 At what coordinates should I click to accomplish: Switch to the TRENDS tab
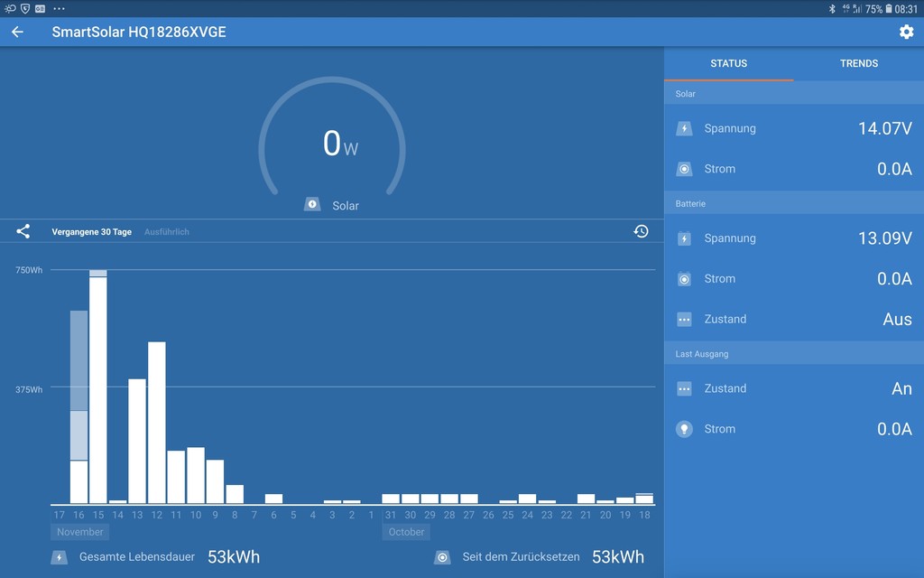(x=859, y=64)
